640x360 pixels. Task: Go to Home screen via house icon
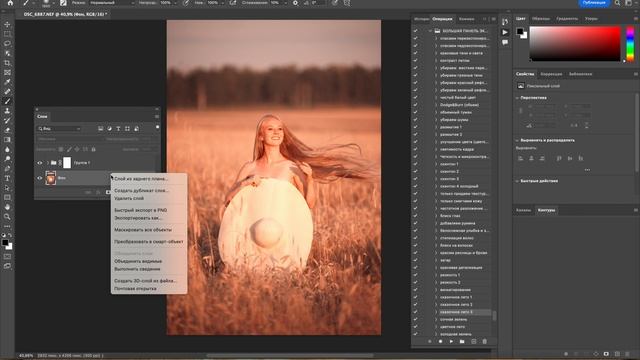10,3
